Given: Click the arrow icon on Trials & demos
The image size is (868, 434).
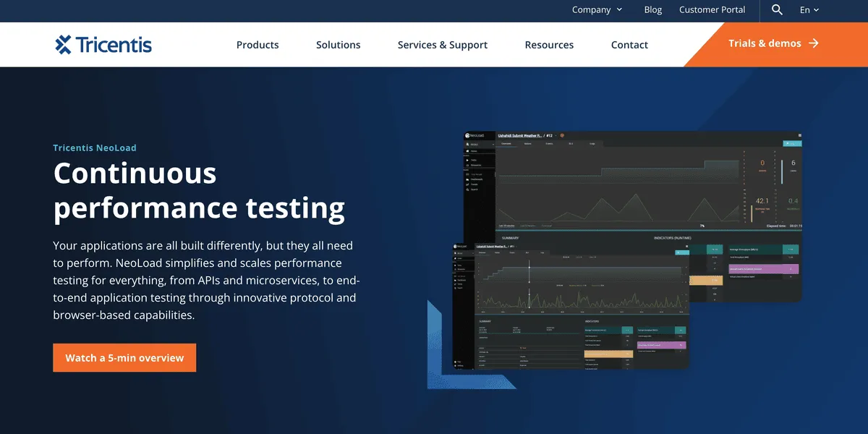Looking at the screenshot, I should pos(814,43).
